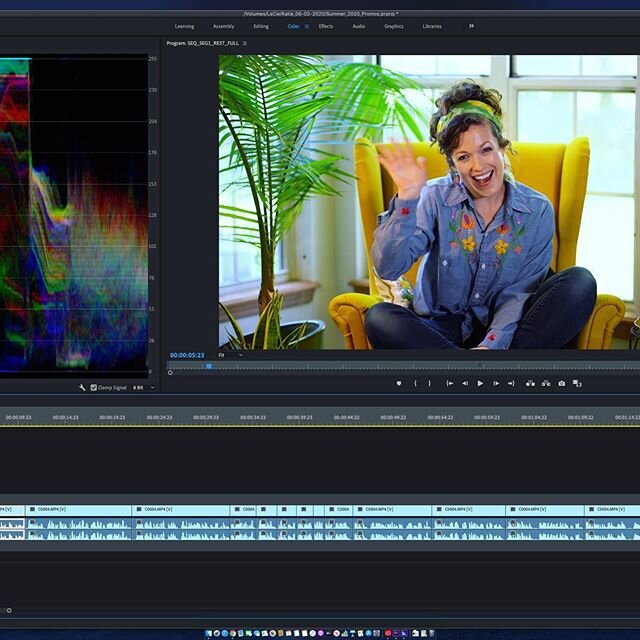
Task: Click the blue playhead in monitor scrubber
Action: click(x=209, y=366)
